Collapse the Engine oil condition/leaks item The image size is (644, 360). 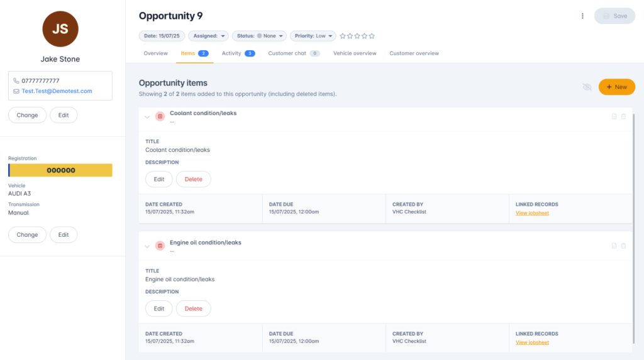(147, 246)
